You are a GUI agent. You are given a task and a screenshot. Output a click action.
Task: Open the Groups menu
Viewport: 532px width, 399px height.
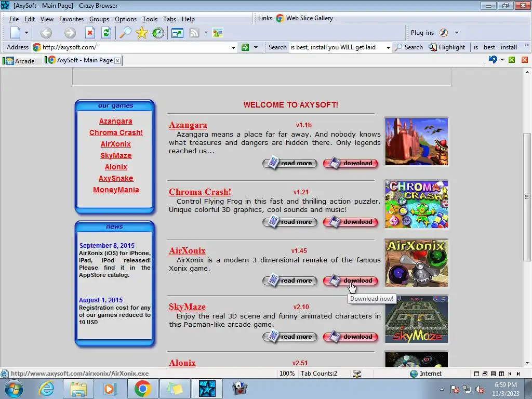click(99, 19)
